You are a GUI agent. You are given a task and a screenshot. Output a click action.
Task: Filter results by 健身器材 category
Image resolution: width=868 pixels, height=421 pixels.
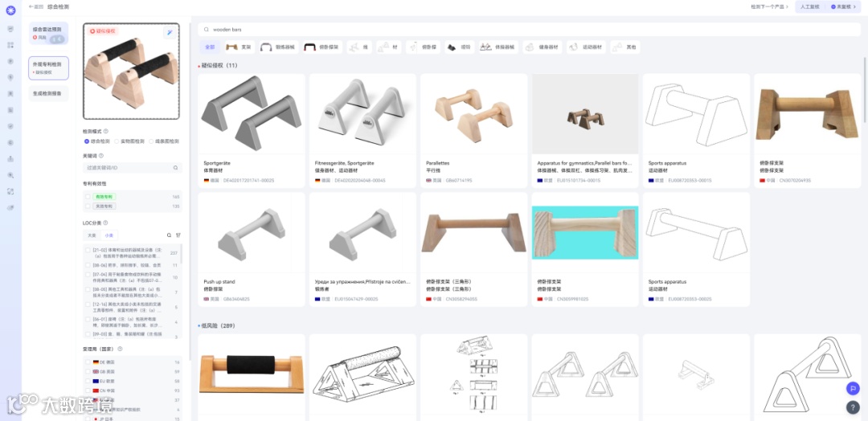[542, 47]
